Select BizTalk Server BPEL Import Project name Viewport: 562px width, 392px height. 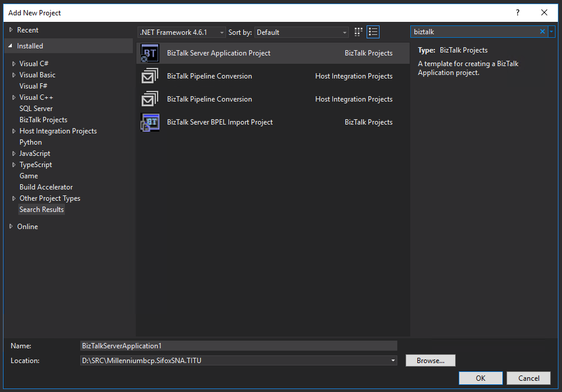pos(220,122)
